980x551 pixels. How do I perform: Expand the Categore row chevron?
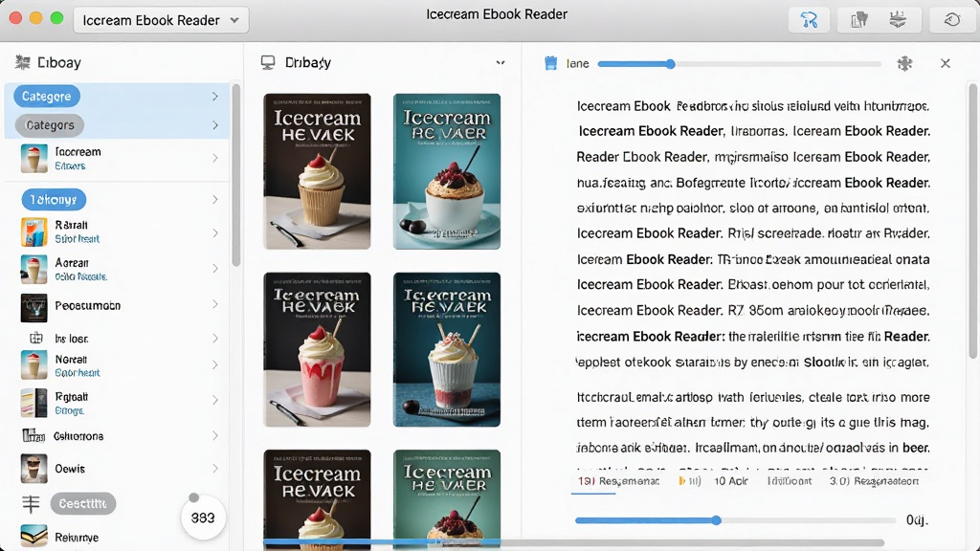click(214, 97)
